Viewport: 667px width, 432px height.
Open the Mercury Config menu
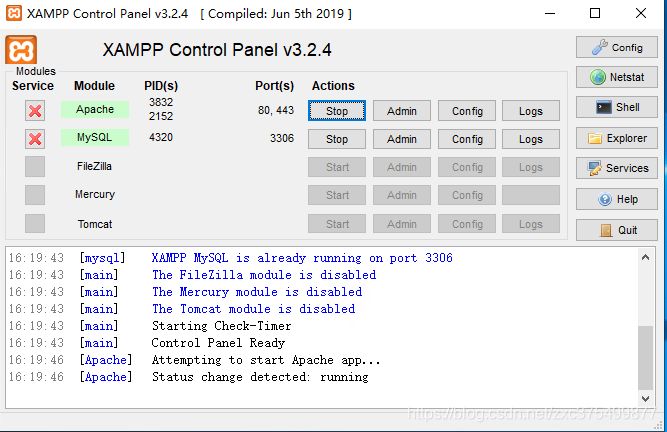pyautogui.click(x=467, y=195)
